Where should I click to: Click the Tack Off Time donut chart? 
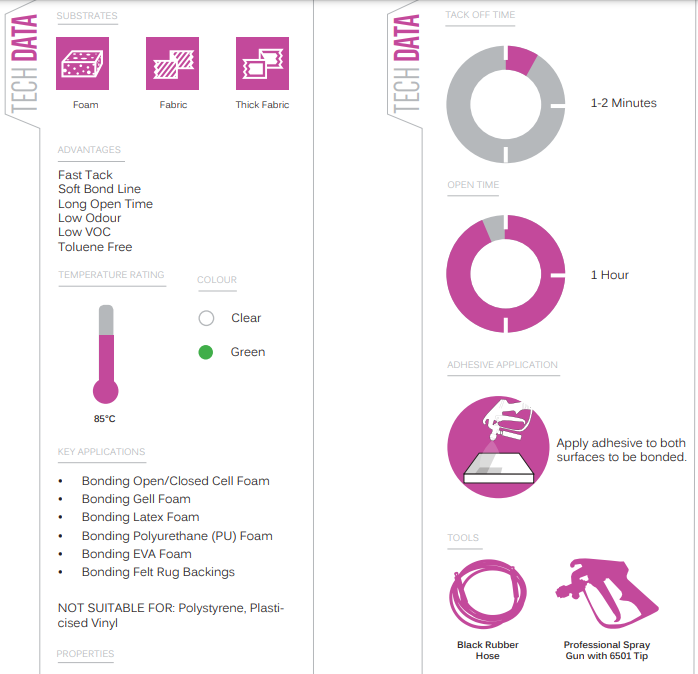click(506, 104)
